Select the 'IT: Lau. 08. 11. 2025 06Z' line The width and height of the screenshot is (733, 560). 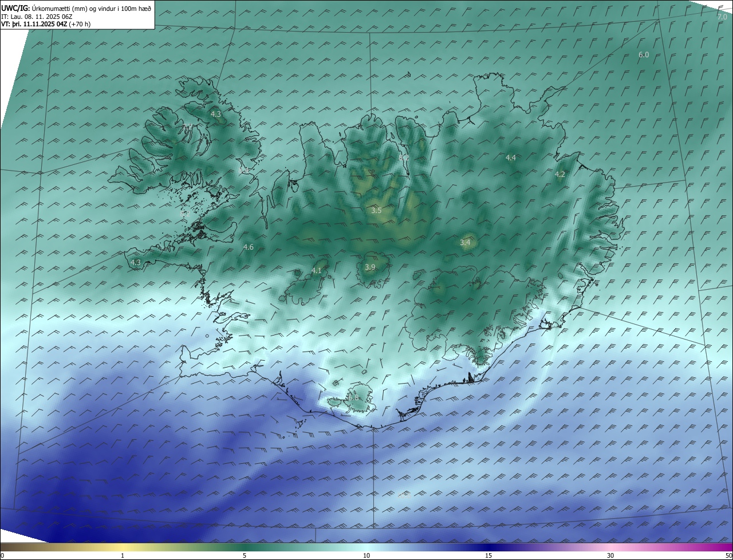(36, 16)
